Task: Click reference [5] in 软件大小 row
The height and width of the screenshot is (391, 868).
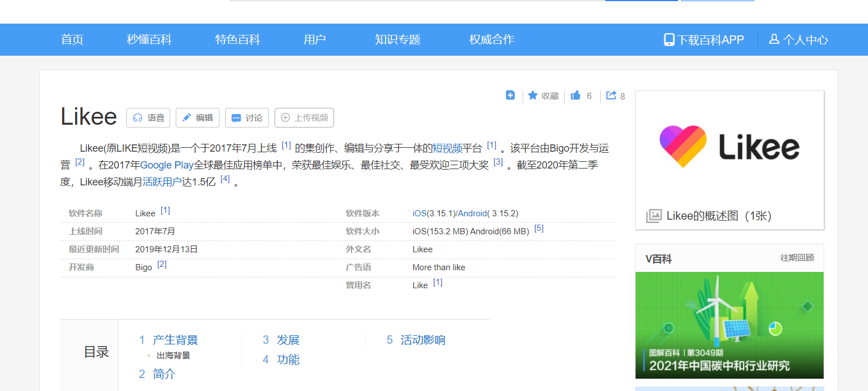Action: pyautogui.click(x=539, y=228)
